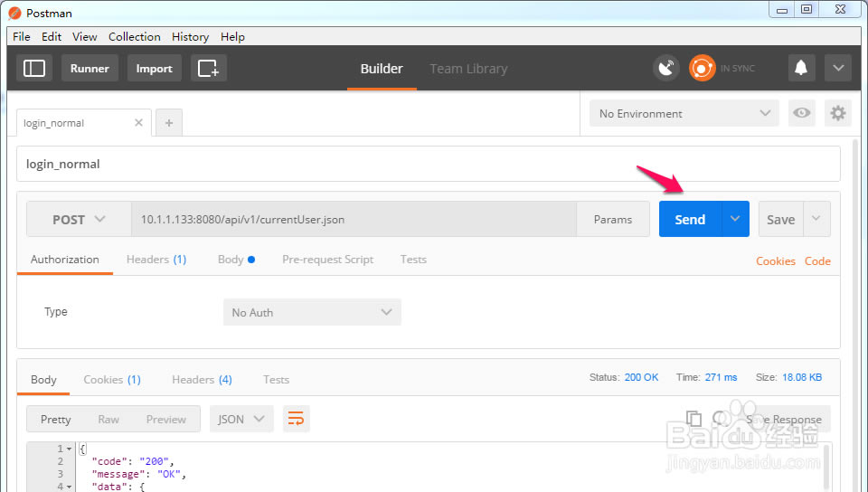Select the Raw response view

108,419
